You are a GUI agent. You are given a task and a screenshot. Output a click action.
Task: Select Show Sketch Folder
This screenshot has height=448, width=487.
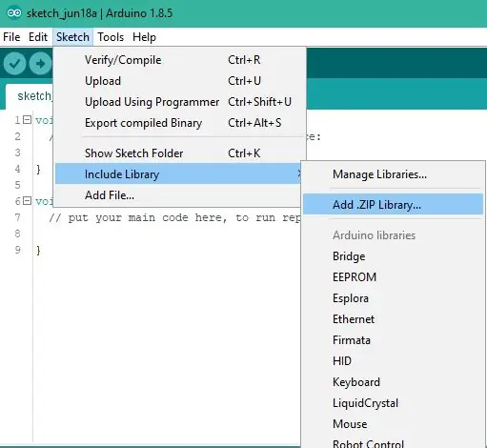179,153
